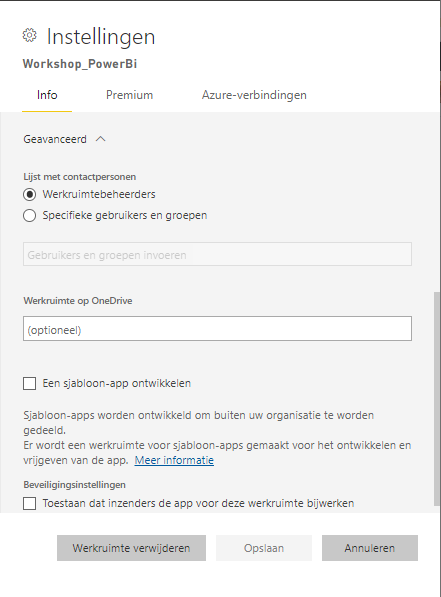Select the Werkruimtebeheerders radio button
Screen dimensions: 441x597
pos(30,195)
